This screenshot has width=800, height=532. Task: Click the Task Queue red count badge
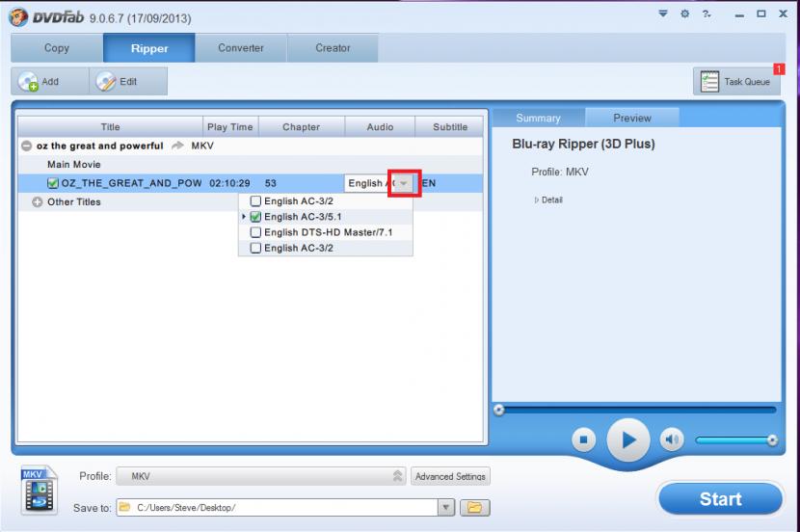779,68
